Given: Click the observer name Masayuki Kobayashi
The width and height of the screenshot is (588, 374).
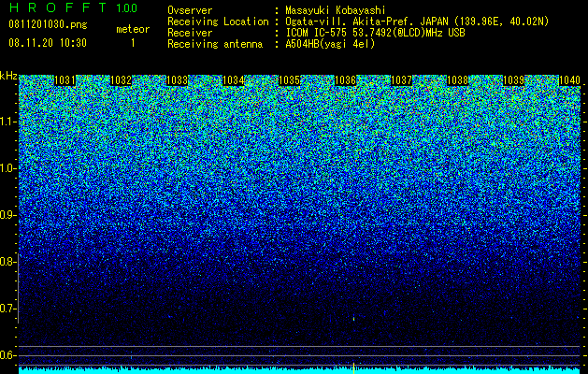Looking at the screenshot, I should [x=336, y=10].
